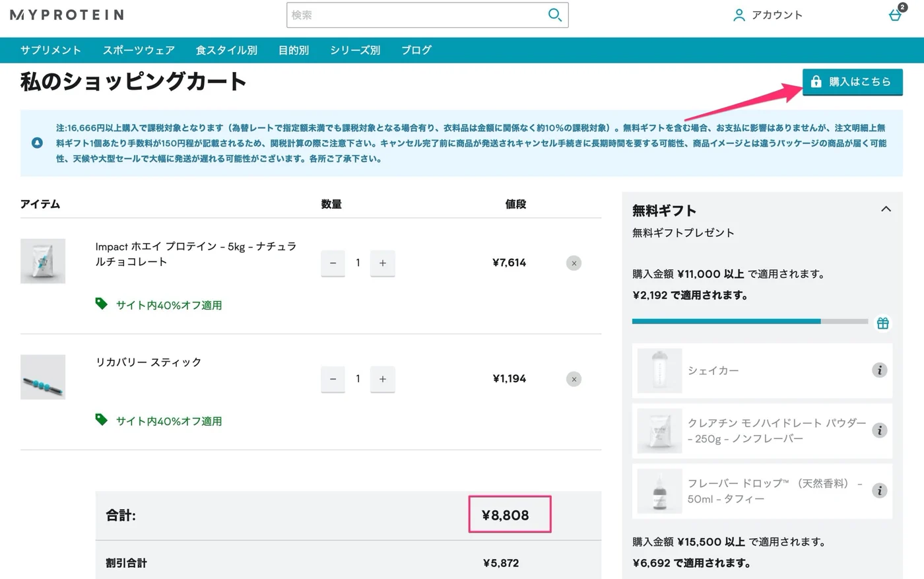The height and width of the screenshot is (579, 924).
Task: Open the 食スタイル別 menu
Action: tap(226, 50)
